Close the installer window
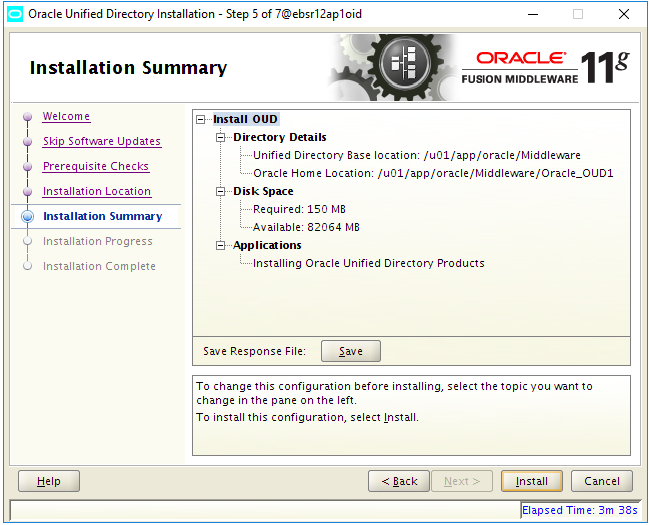Viewport: 649px width, 525px height. [x=624, y=14]
